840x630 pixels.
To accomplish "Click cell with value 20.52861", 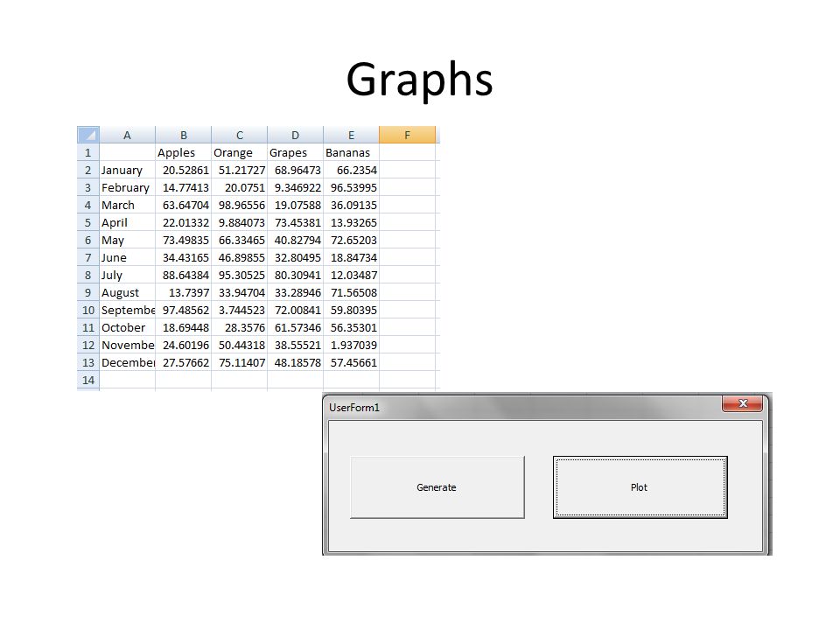I will point(184,170).
